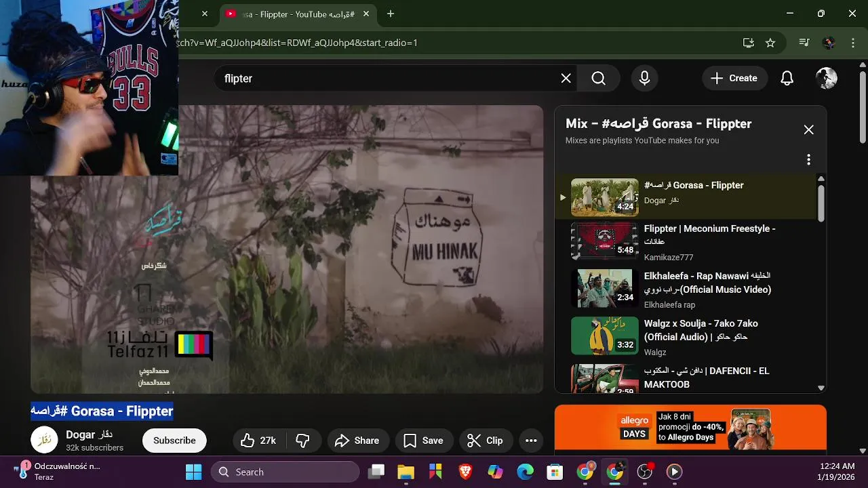The width and height of the screenshot is (868, 488).
Task: Open Task View on the taskbar
Action: click(376, 472)
